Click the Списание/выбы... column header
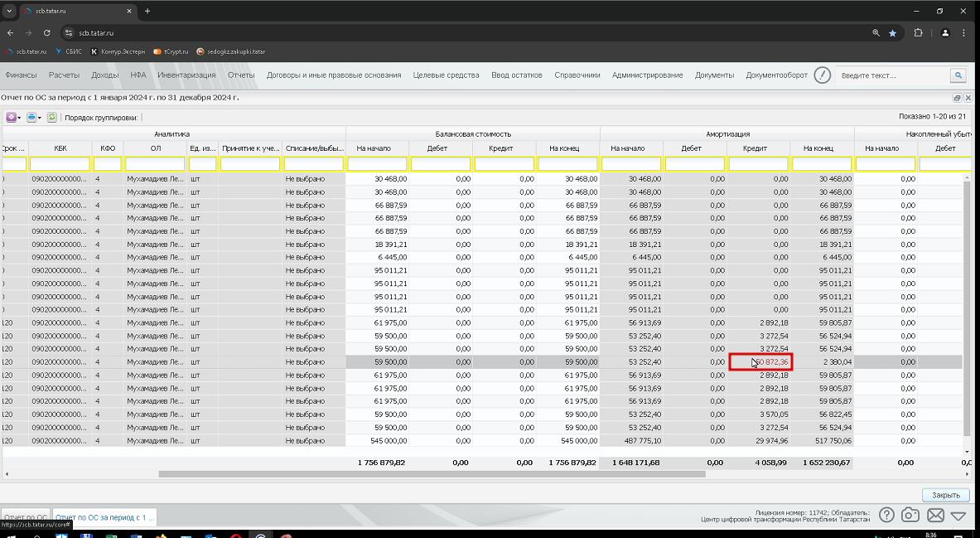Viewport: 980px width, 538px height. [314, 148]
